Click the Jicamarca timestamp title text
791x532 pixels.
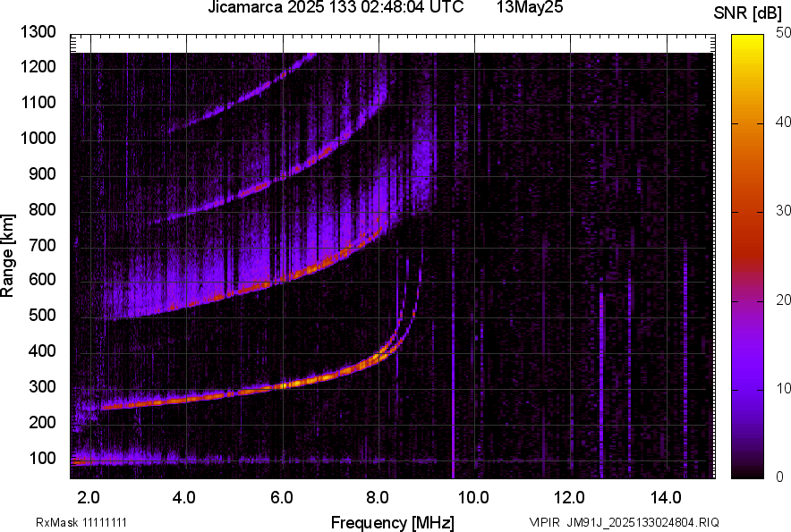pyautogui.click(x=335, y=8)
